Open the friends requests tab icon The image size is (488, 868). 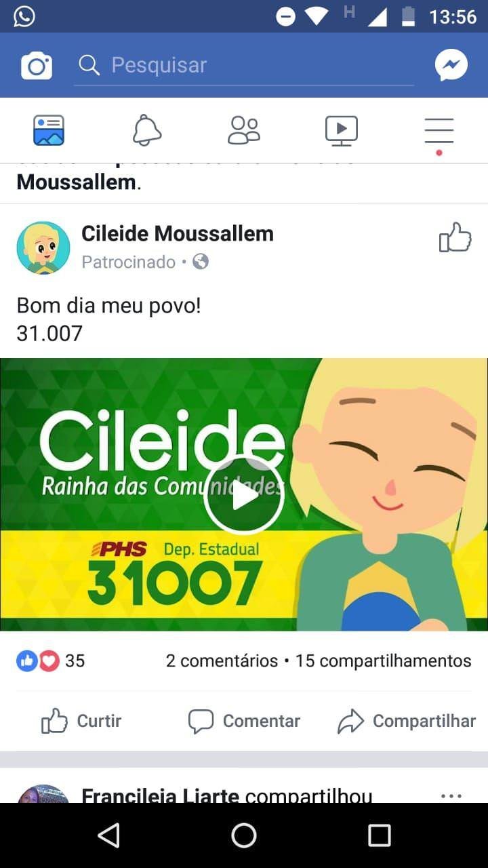pyautogui.click(x=244, y=130)
